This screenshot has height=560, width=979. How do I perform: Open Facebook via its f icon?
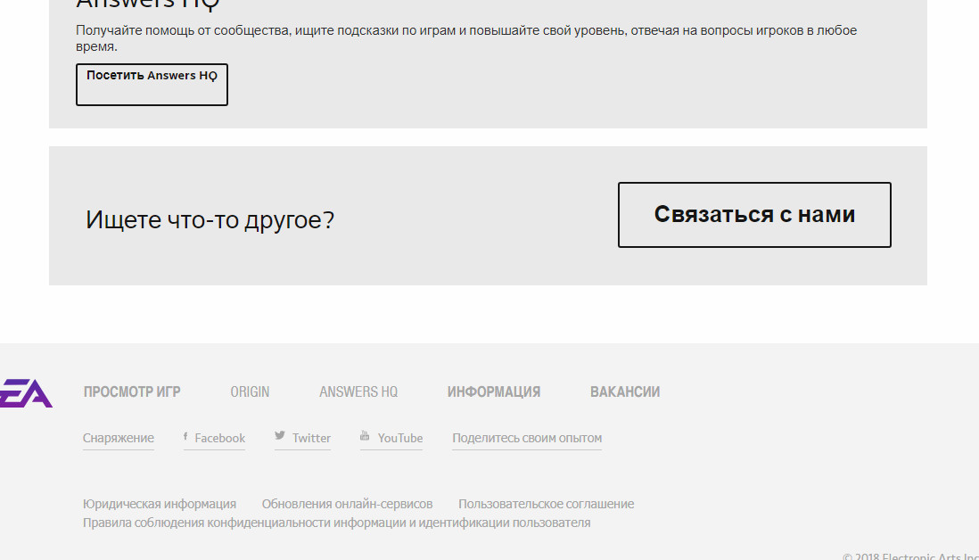coord(185,437)
